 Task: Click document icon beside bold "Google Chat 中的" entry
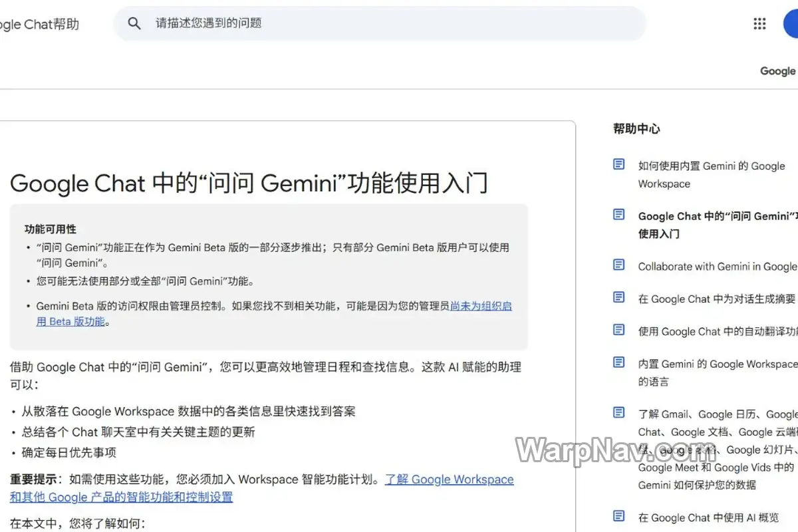click(x=619, y=215)
